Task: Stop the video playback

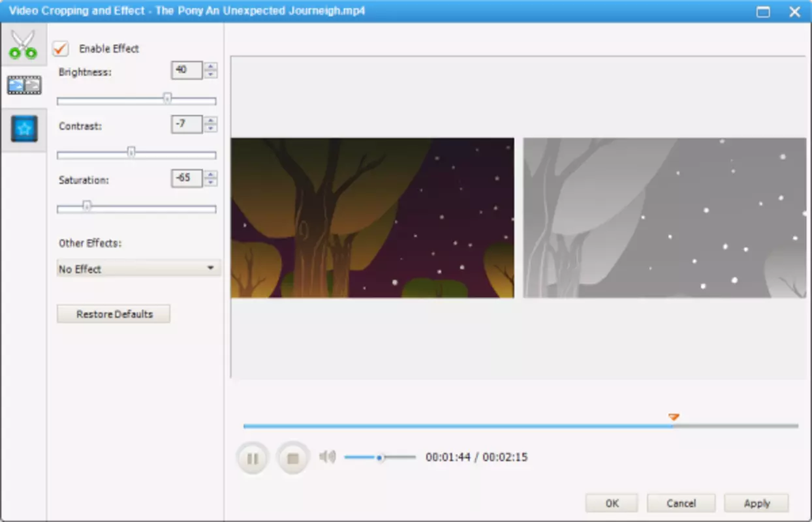Action: click(292, 459)
